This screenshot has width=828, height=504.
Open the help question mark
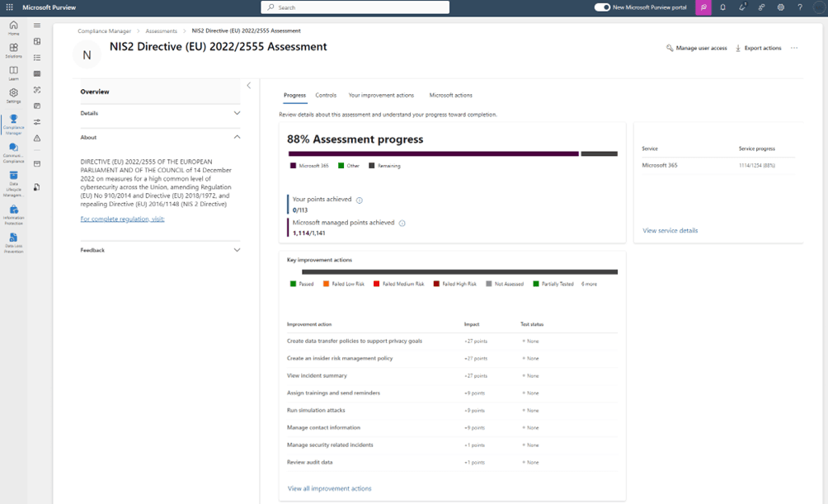(800, 7)
